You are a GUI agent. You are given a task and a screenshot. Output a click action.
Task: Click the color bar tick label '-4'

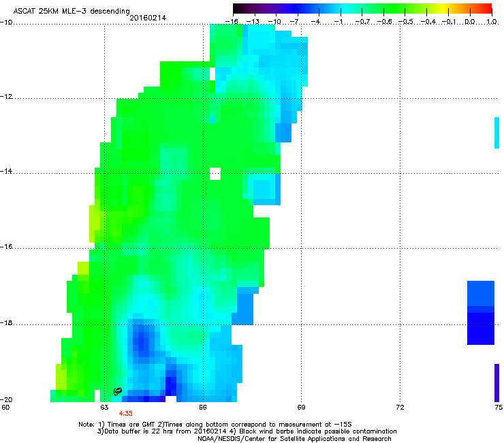pos(316,22)
